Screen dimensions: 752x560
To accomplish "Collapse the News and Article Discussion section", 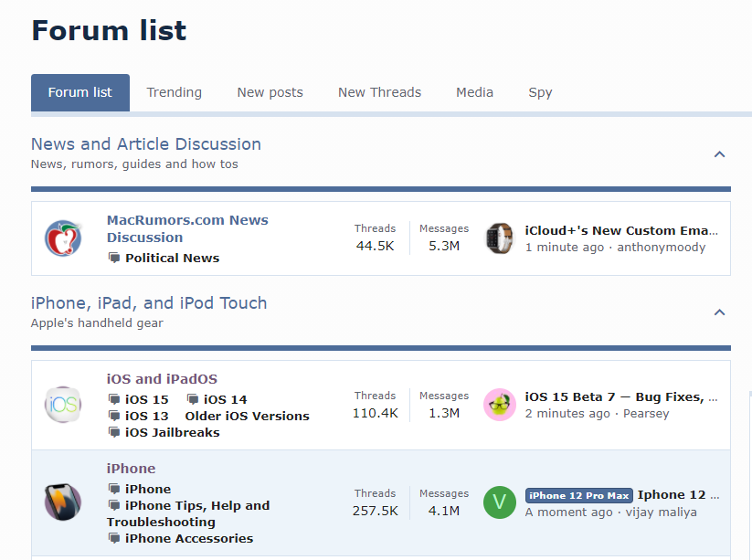I will [719, 154].
